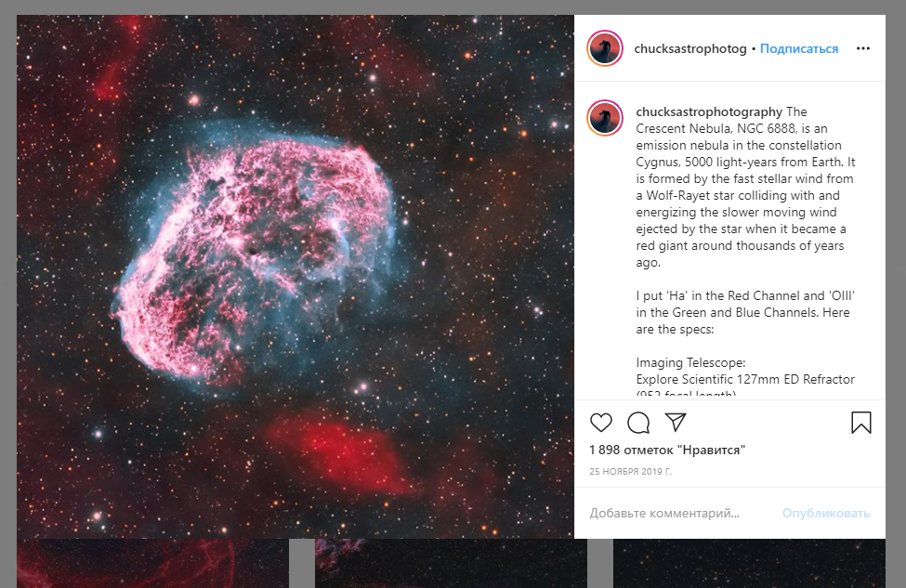Click the Добавьте комментарий input field
This screenshot has width=906, height=588.
664,513
